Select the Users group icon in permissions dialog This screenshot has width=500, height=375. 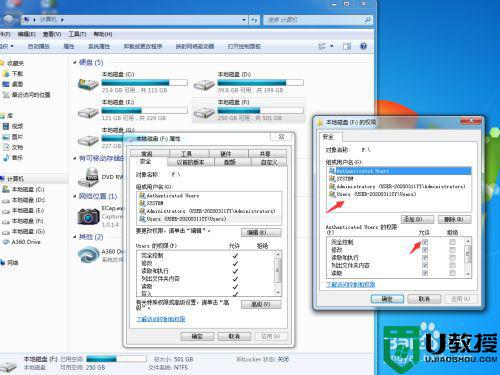(332, 194)
